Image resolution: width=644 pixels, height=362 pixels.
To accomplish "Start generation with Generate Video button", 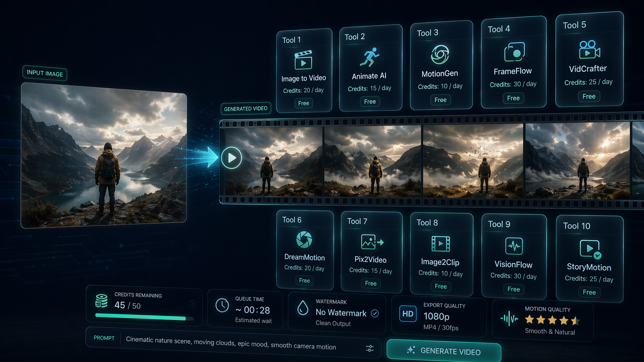I will (x=444, y=351).
